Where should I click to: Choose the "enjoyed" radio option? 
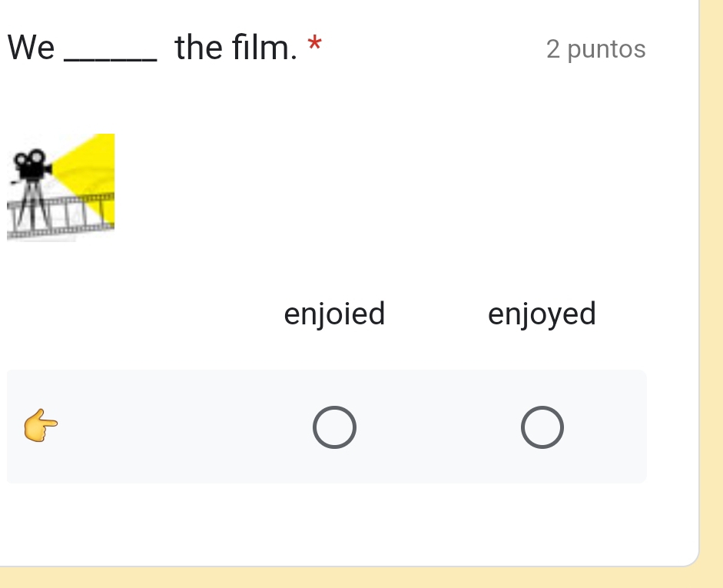click(542, 427)
